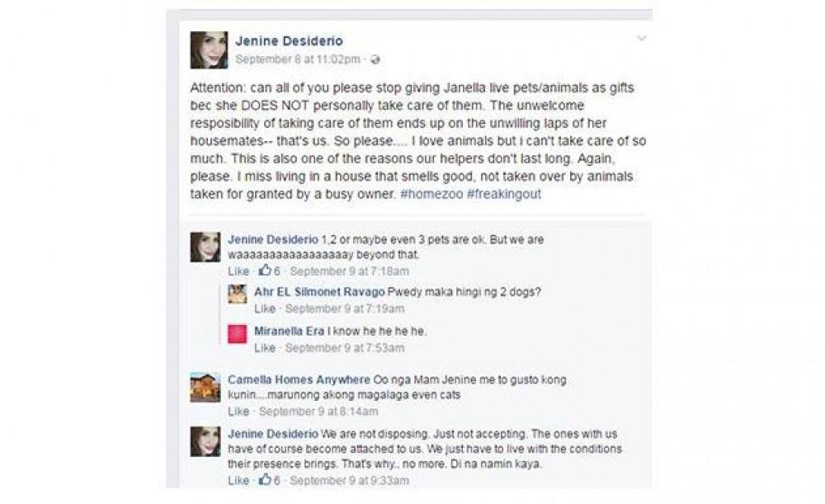Like Miranella Era's reply
Screen dimensions: 825x504
[265, 348]
